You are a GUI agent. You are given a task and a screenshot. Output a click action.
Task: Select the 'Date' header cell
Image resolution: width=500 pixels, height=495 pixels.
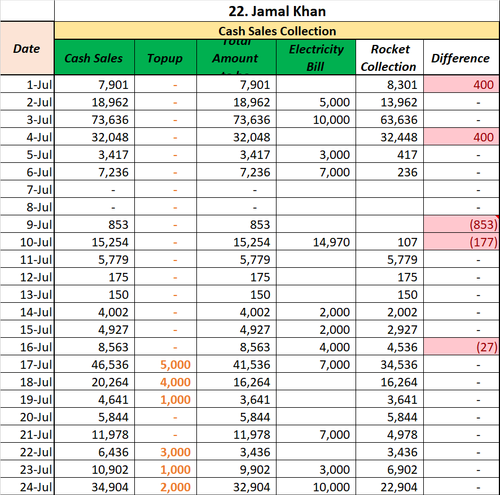(27, 49)
